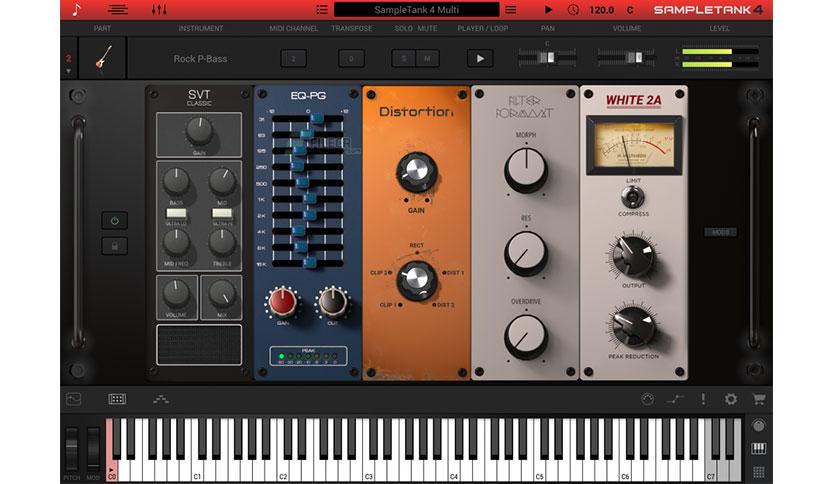Open the music note browser icon

76,10
